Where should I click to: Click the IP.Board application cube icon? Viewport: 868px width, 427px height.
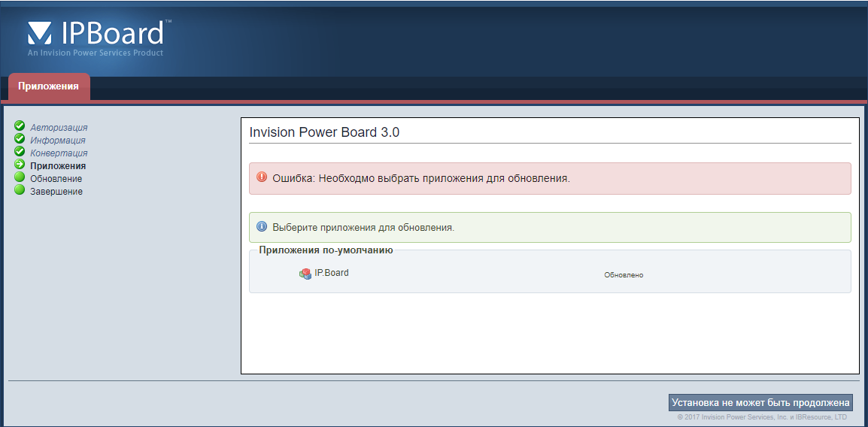[x=305, y=274]
